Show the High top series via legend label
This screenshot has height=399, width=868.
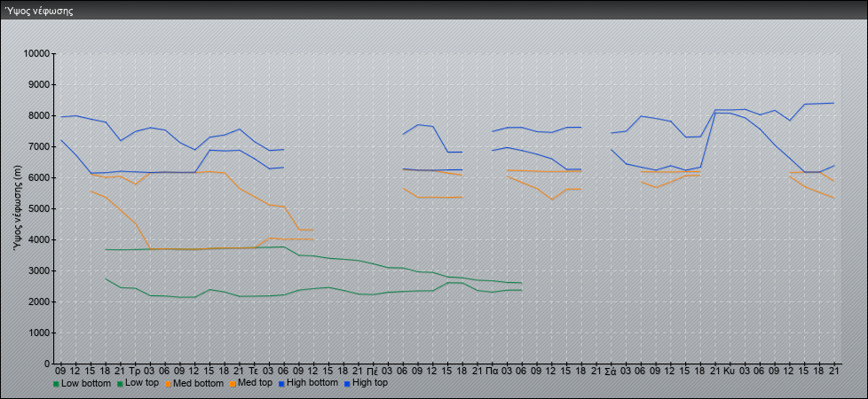click(369, 383)
